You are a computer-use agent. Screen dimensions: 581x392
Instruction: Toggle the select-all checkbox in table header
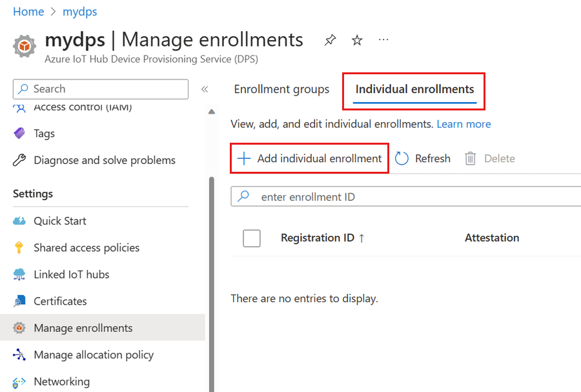[252, 238]
